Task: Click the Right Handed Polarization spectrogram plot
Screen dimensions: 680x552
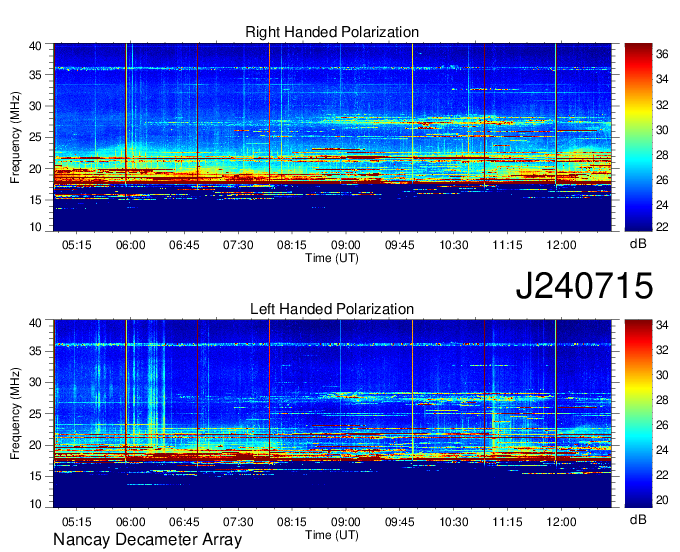Action: 332,137
